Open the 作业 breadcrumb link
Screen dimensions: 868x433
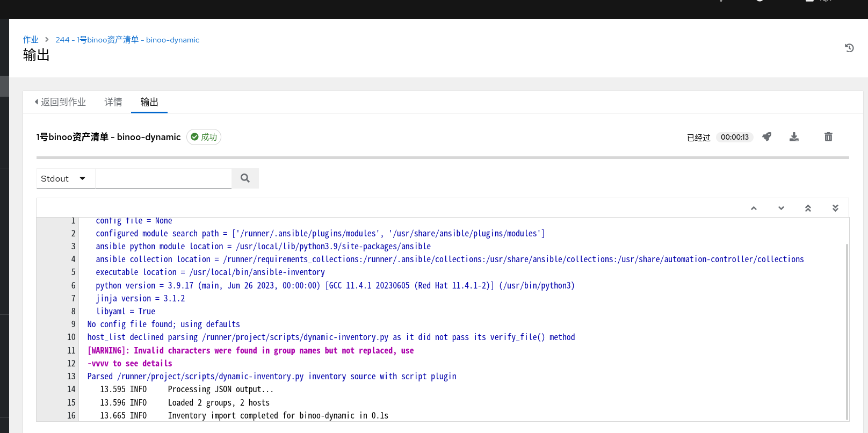(31, 40)
